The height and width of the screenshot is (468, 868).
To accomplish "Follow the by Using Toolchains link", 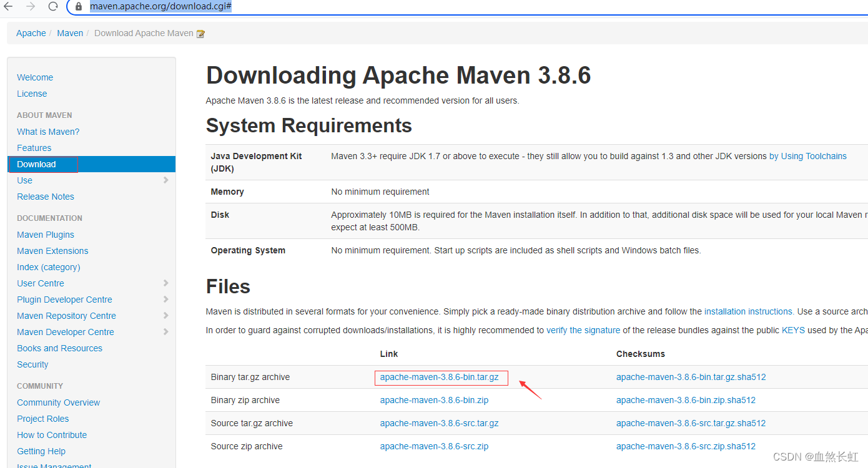I will coord(808,156).
